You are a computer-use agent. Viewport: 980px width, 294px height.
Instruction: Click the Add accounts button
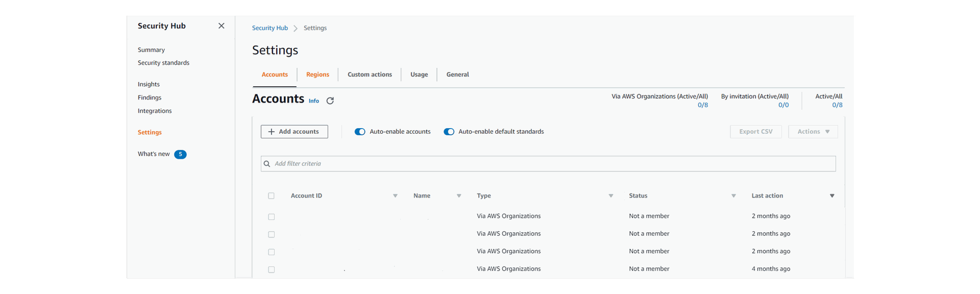click(x=295, y=132)
